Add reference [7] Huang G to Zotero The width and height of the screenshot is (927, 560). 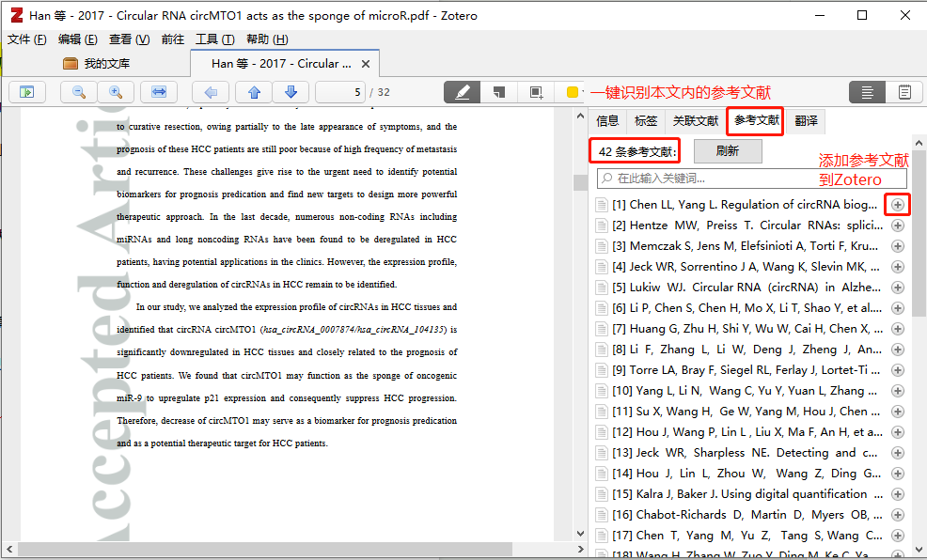click(x=898, y=329)
